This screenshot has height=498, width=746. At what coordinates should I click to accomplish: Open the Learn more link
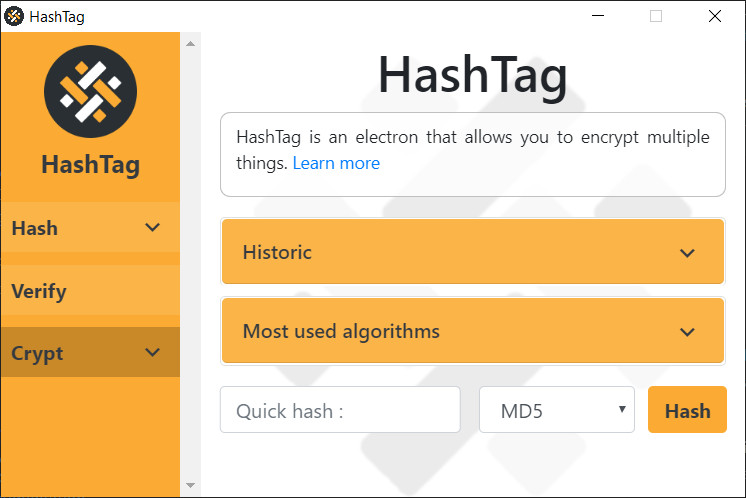[336, 163]
